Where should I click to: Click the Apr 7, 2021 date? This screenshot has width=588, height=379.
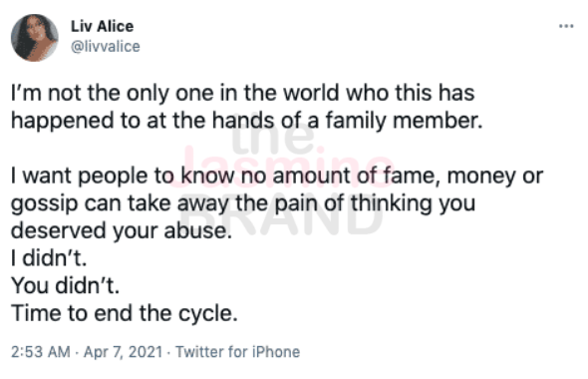click(123, 352)
